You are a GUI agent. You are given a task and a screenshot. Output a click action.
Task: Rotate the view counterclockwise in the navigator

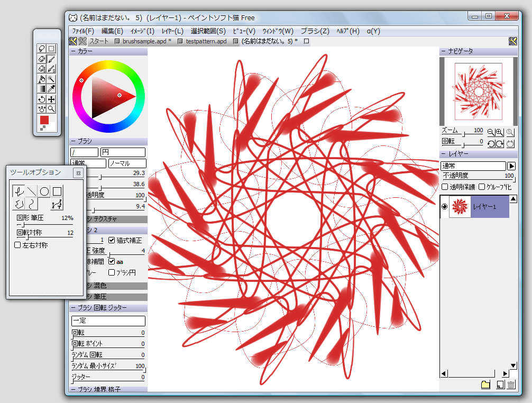coord(491,144)
